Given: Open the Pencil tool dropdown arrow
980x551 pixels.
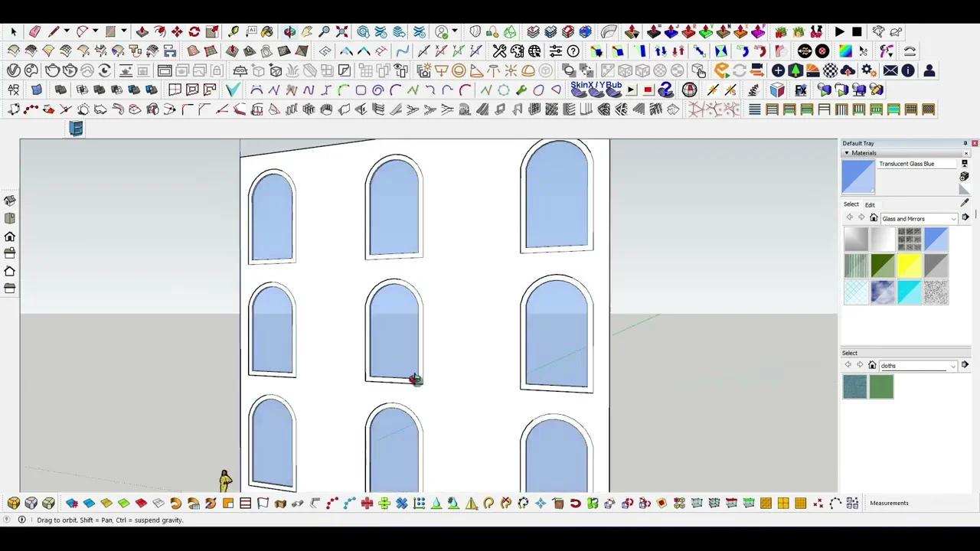Looking at the screenshot, I should [67, 31].
